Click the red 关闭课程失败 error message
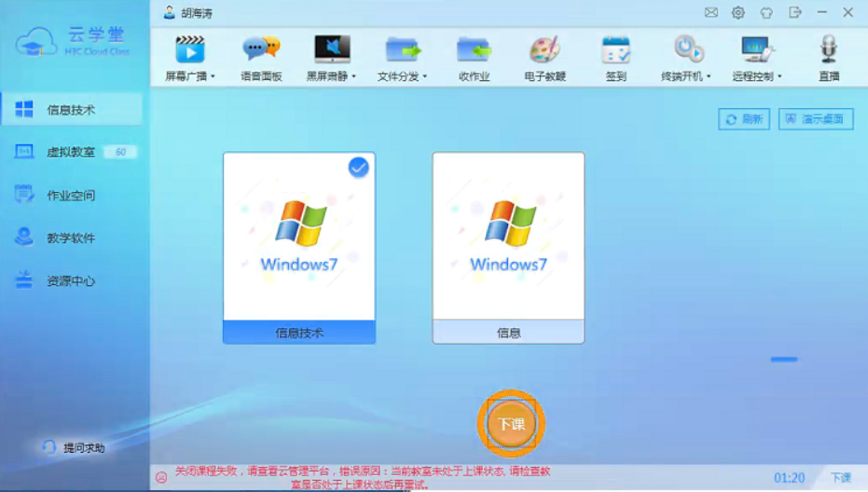Screen dimensions: 868x492 click(x=363, y=478)
